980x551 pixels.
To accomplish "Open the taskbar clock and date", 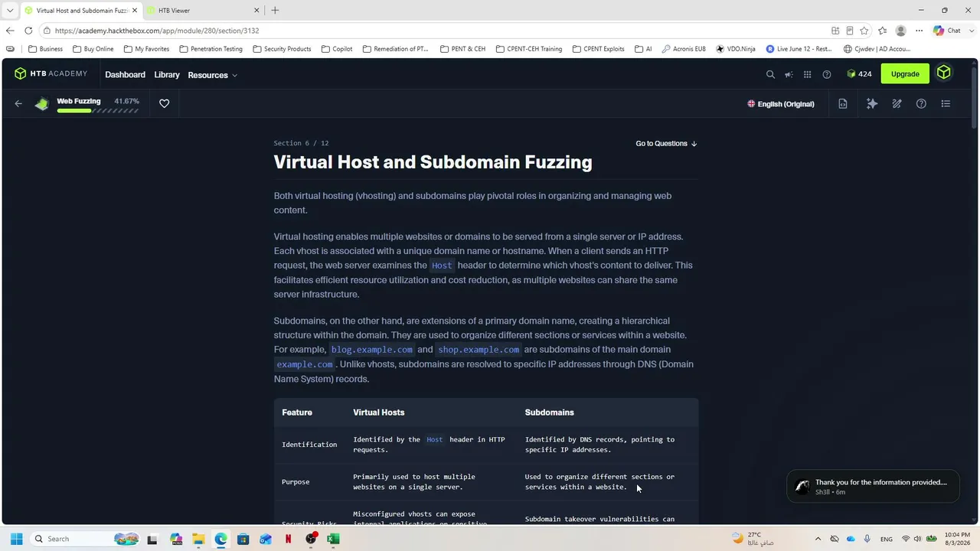I will (x=957, y=539).
